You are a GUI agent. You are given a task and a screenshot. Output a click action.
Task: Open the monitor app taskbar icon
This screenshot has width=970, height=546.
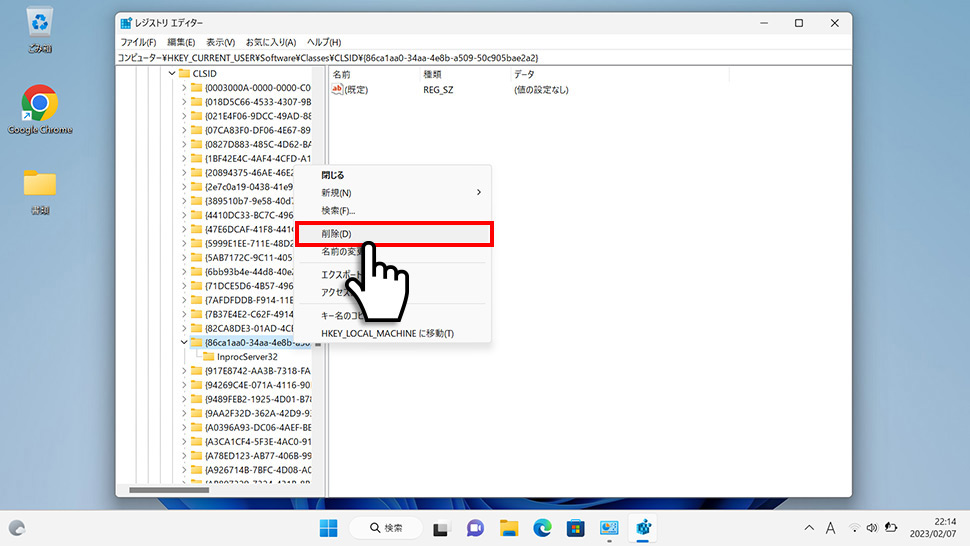[609, 528]
